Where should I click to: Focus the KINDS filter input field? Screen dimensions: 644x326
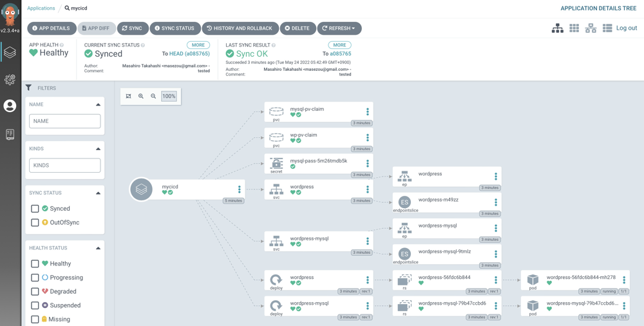[65, 166]
